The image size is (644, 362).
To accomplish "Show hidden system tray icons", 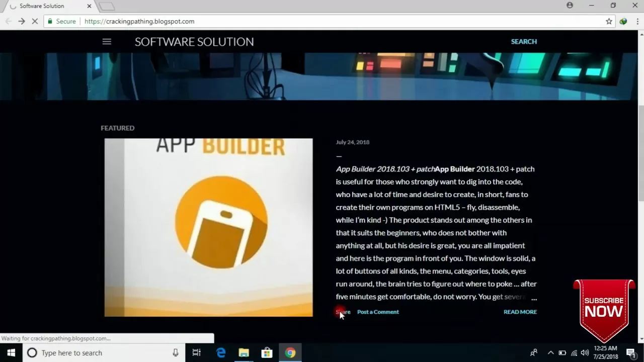I will click(550, 353).
